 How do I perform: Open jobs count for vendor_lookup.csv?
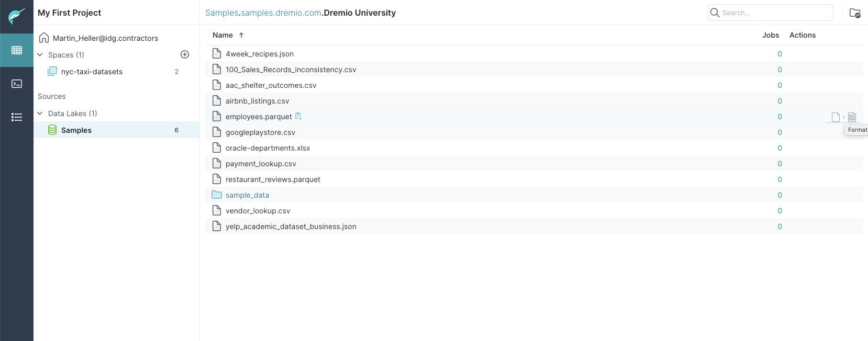[780, 211]
